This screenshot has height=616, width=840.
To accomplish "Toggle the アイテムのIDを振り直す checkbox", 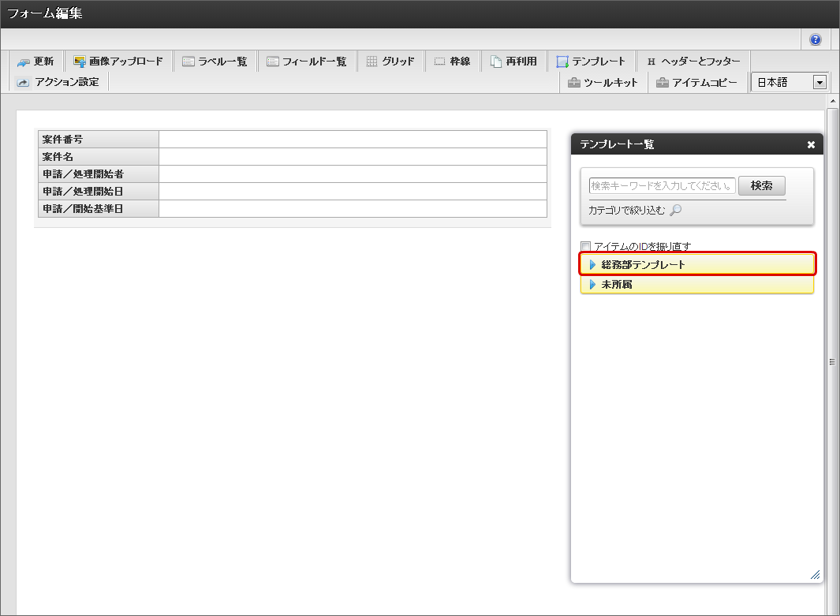I will pyautogui.click(x=585, y=246).
